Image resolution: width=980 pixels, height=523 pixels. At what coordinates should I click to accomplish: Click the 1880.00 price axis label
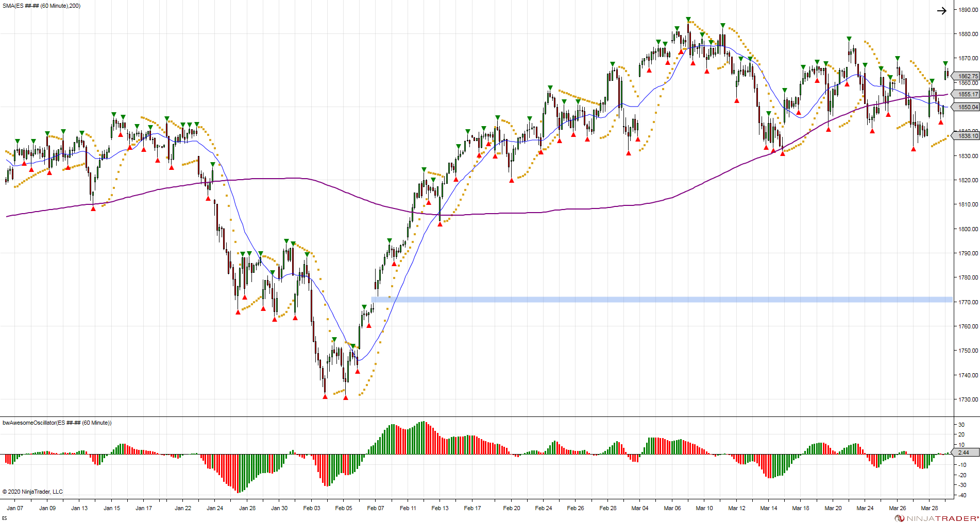coord(968,34)
